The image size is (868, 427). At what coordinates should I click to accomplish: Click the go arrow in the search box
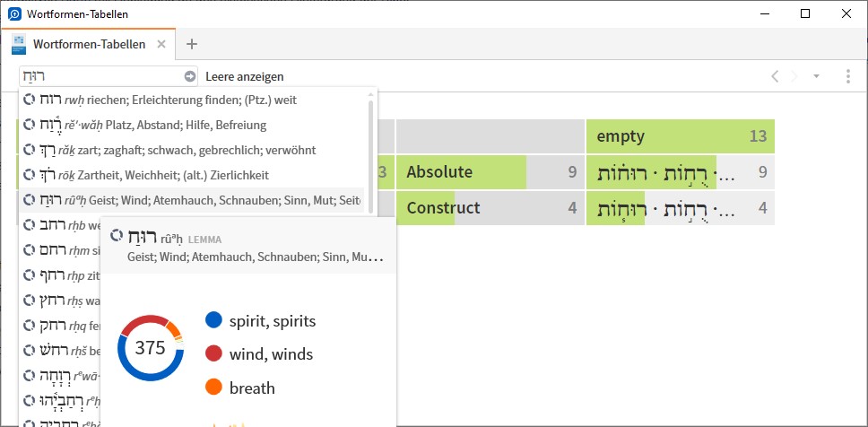click(x=190, y=76)
